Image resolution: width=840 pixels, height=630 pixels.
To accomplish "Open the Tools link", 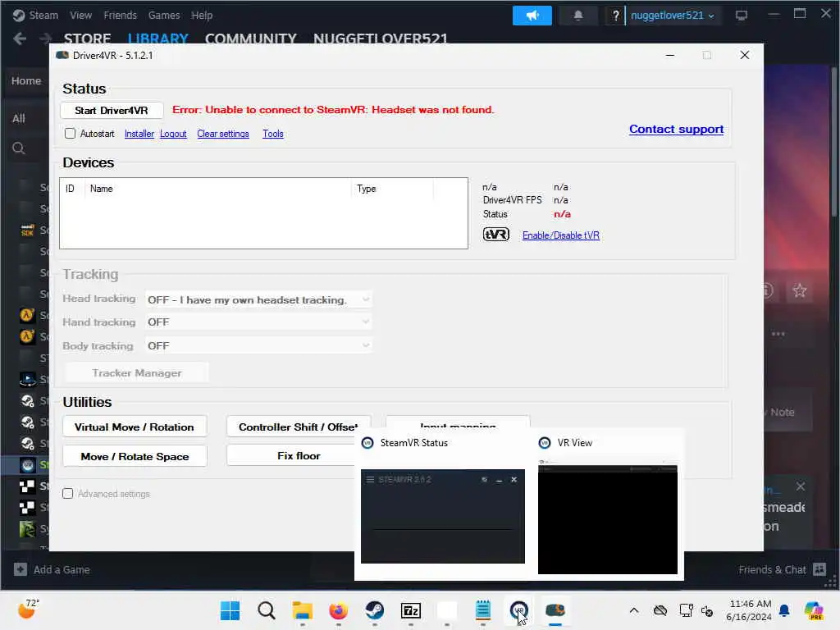I will (272, 134).
